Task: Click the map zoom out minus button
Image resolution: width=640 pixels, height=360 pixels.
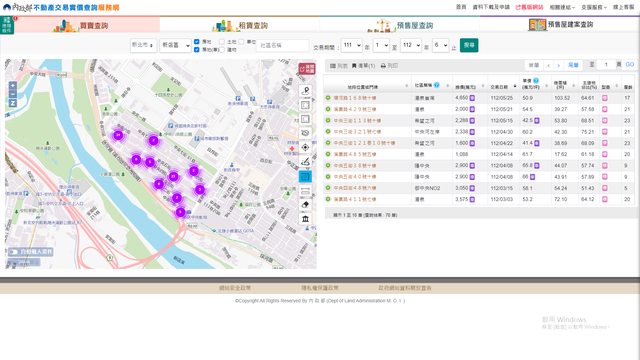Action: (x=13, y=94)
